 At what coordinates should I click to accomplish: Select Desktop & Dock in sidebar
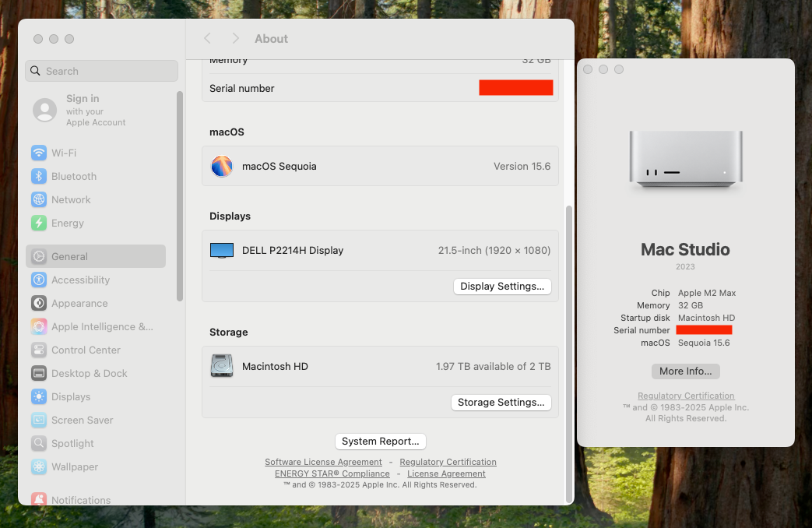[x=89, y=373]
